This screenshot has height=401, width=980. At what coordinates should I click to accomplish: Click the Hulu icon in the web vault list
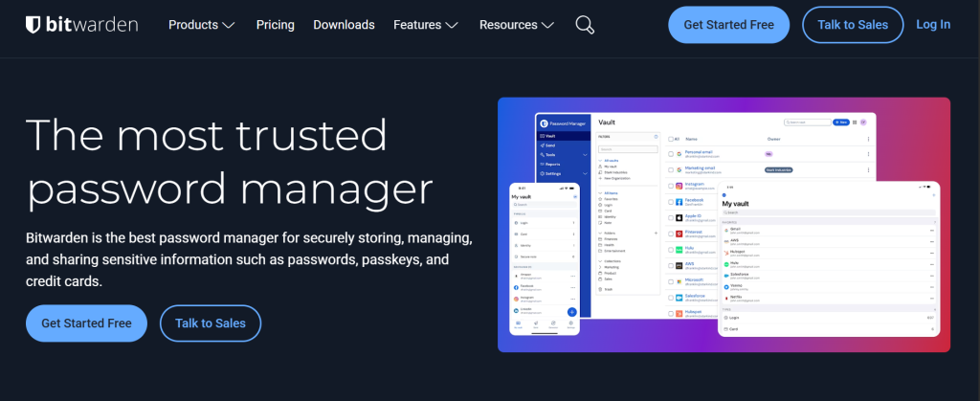[x=679, y=249]
